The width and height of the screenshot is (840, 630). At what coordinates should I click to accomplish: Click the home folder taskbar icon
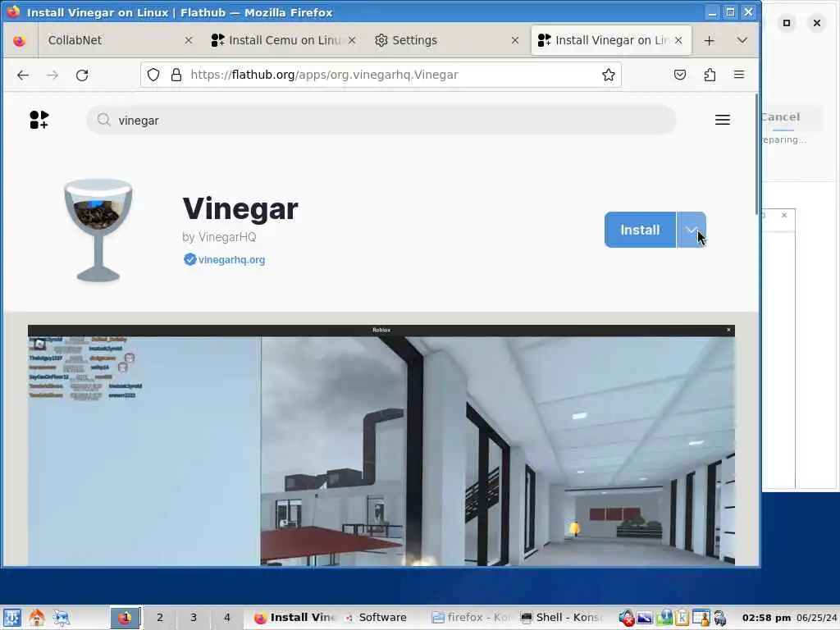[x=36, y=618]
